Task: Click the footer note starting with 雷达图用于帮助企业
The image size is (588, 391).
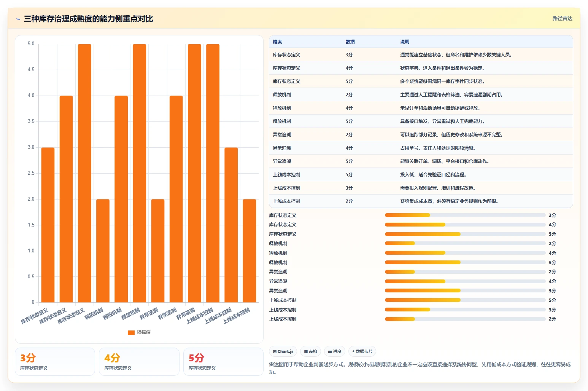Action: click(420, 368)
